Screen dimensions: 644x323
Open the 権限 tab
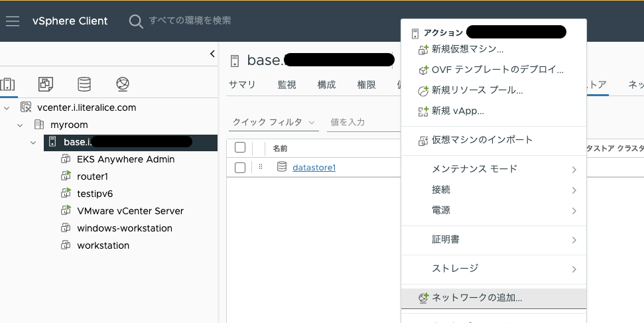click(366, 85)
